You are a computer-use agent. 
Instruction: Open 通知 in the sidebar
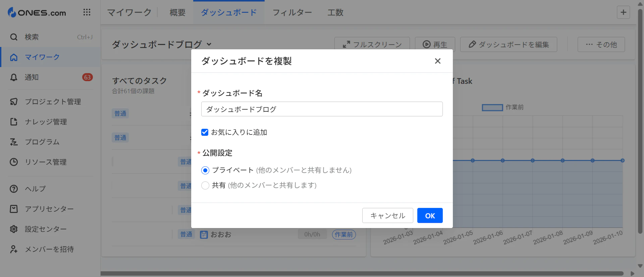pos(50,77)
